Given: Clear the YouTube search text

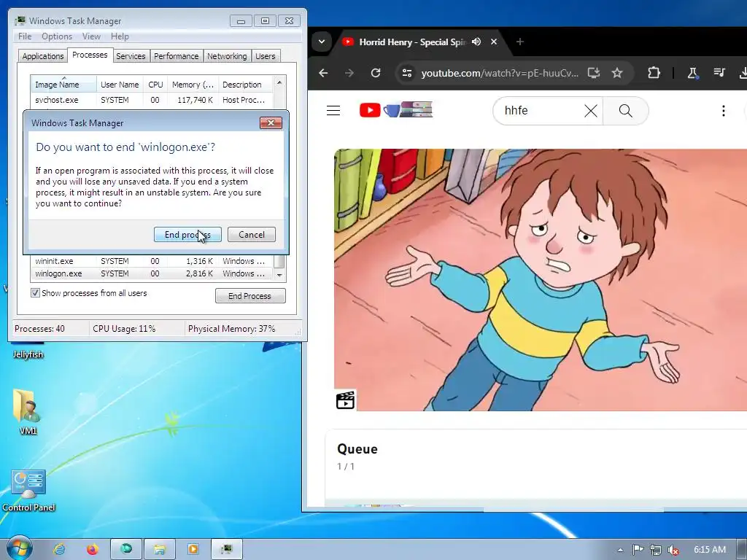Looking at the screenshot, I should coord(591,111).
